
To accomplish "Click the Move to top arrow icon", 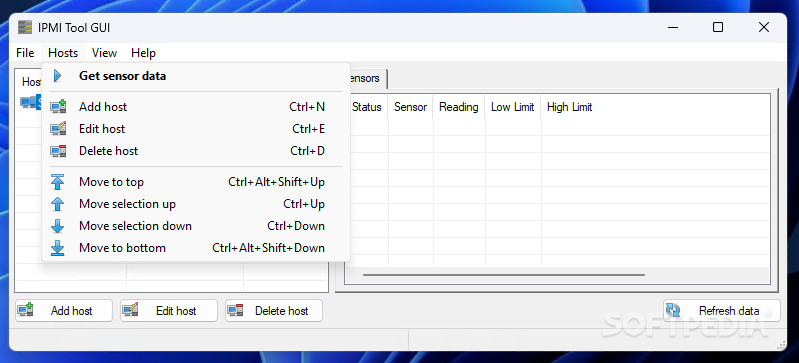I will (58, 182).
